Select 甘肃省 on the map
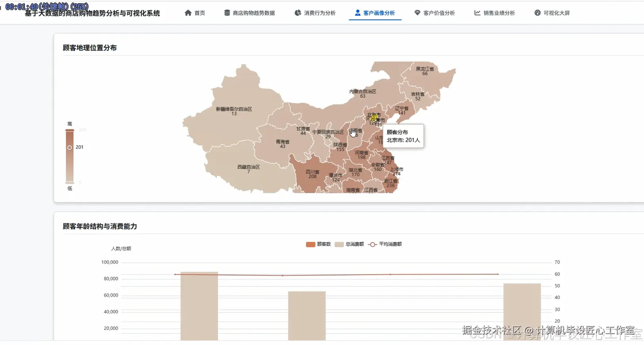 point(303,131)
